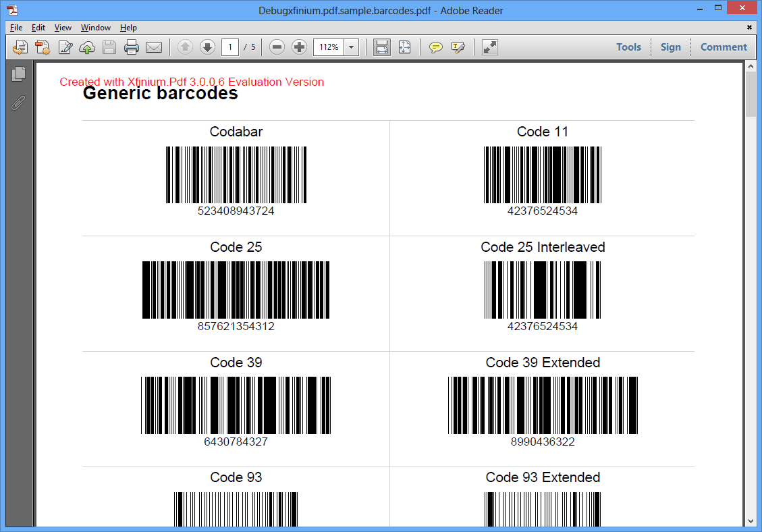
Task: Click the Code 25 Interleaved barcode image
Action: (543, 290)
